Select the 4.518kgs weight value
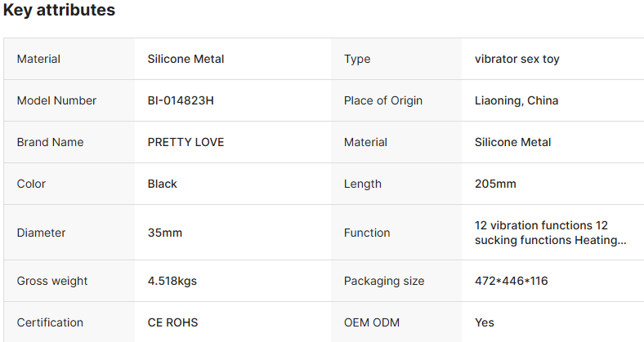Screen dimensions: 644x342 coord(172,281)
